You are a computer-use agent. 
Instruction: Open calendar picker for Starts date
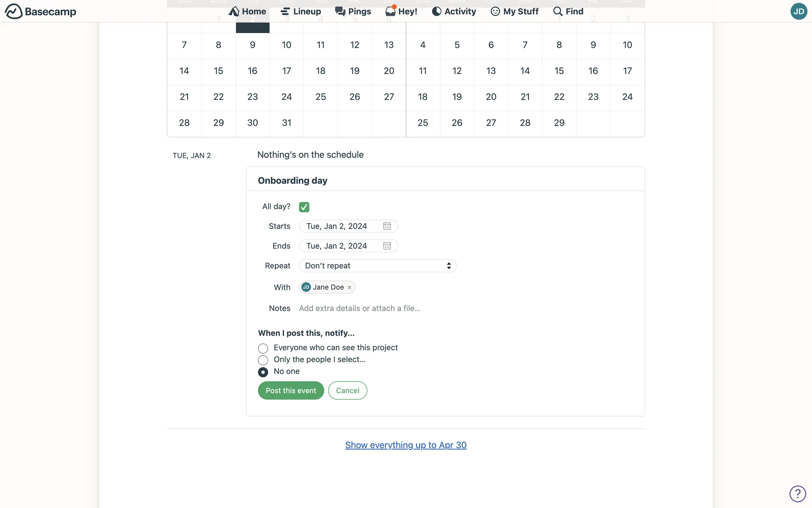pyautogui.click(x=387, y=226)
